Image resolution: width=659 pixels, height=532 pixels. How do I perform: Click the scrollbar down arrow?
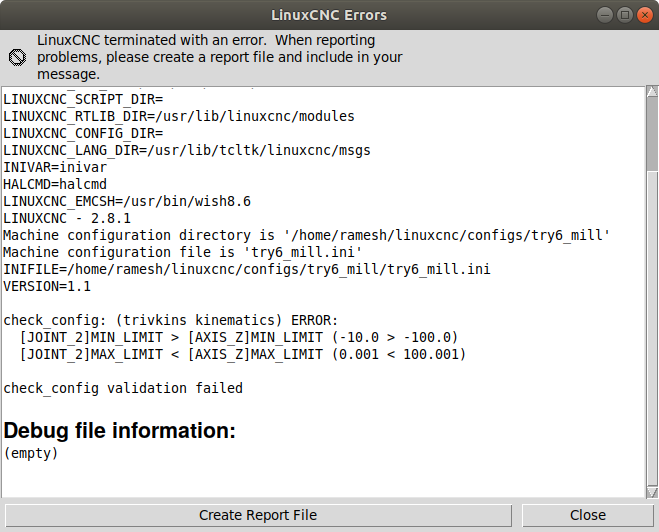(652, 492)
